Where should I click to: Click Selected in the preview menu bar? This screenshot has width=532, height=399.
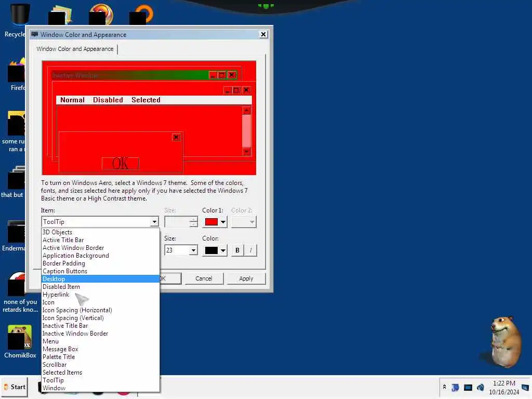[x=146, y=100]
